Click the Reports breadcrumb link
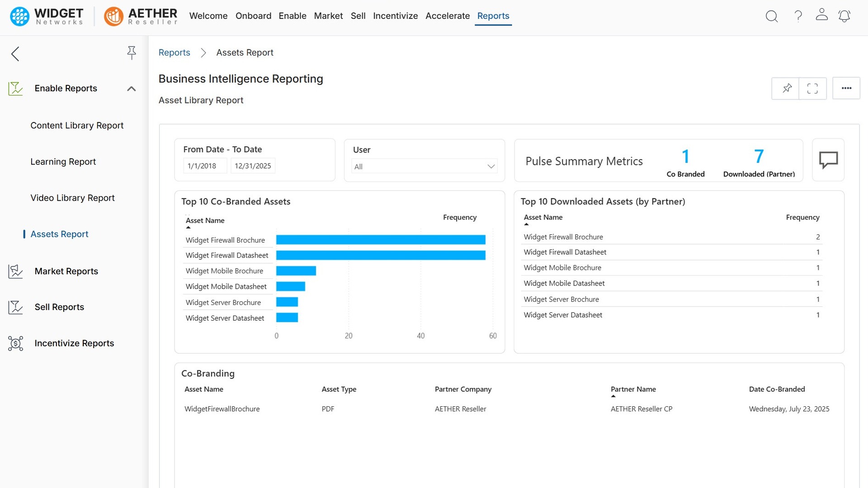 point(175,52)
